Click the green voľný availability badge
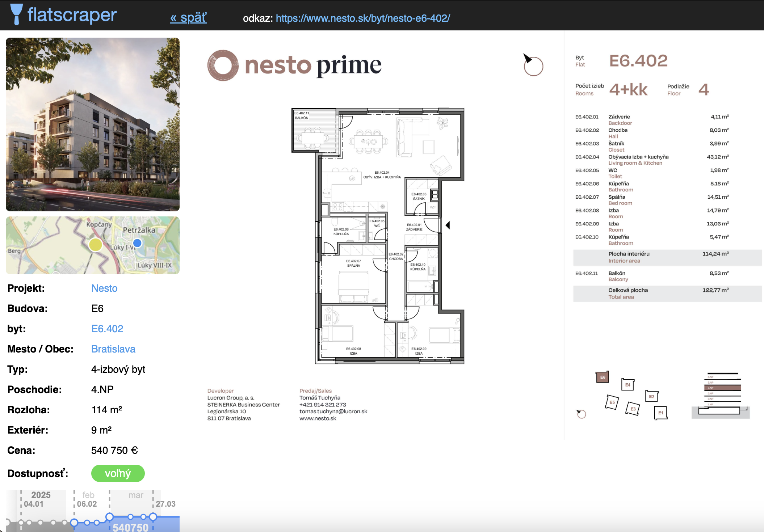Image resolution: width=764 pixels, height=532 pixels. click(118, 473)
